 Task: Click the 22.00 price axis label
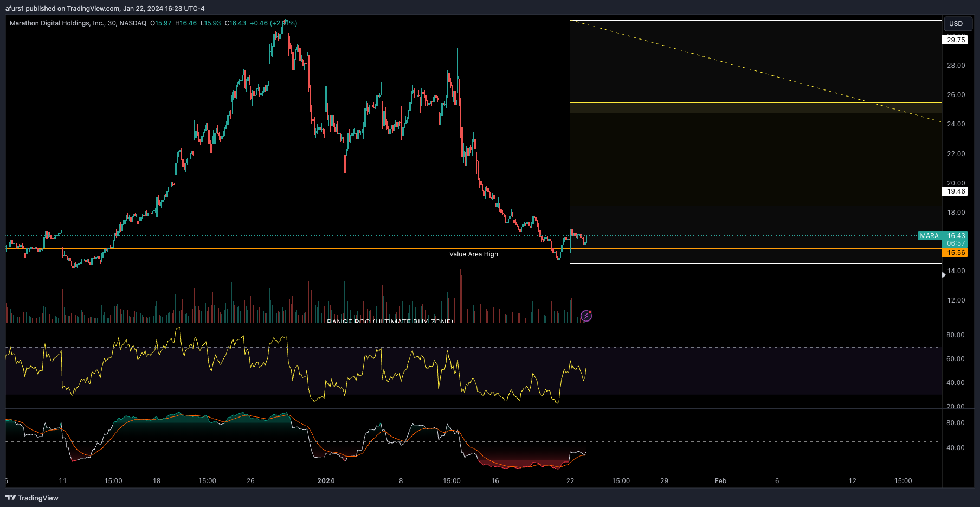[x=956, y=154]
